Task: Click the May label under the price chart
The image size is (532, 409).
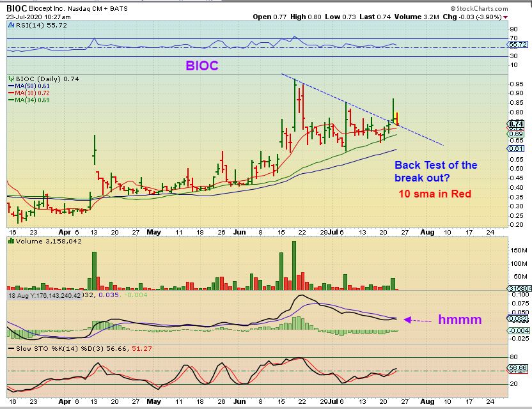Action: [153, 233]
